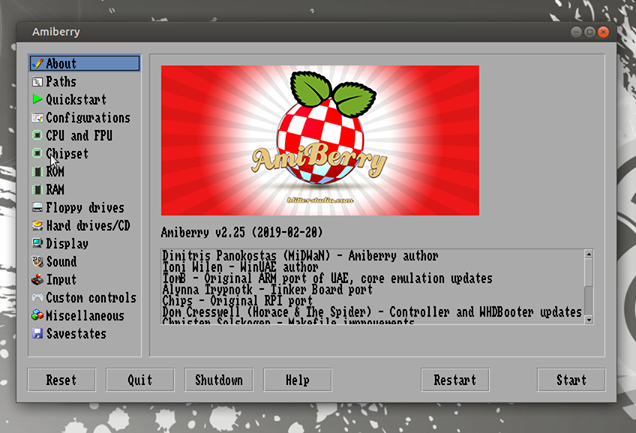Open the Input settings panel
Viewport: 636px width, 433px height.
pos(61,280)
